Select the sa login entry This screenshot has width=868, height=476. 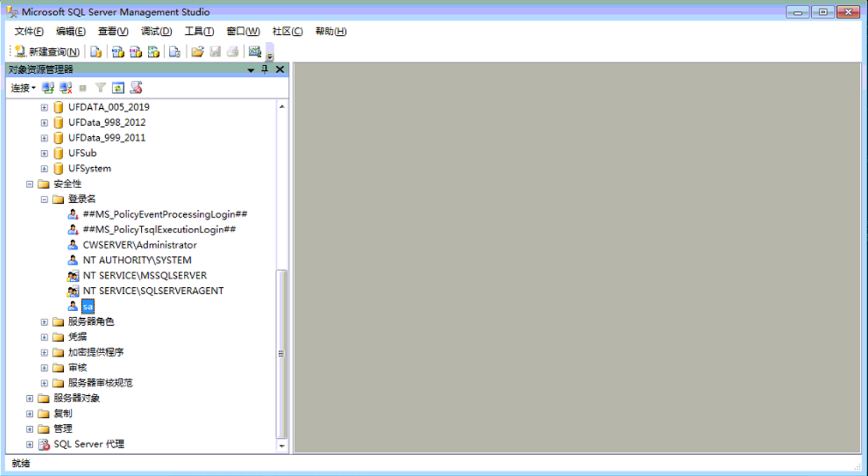(x=88, y=307)
